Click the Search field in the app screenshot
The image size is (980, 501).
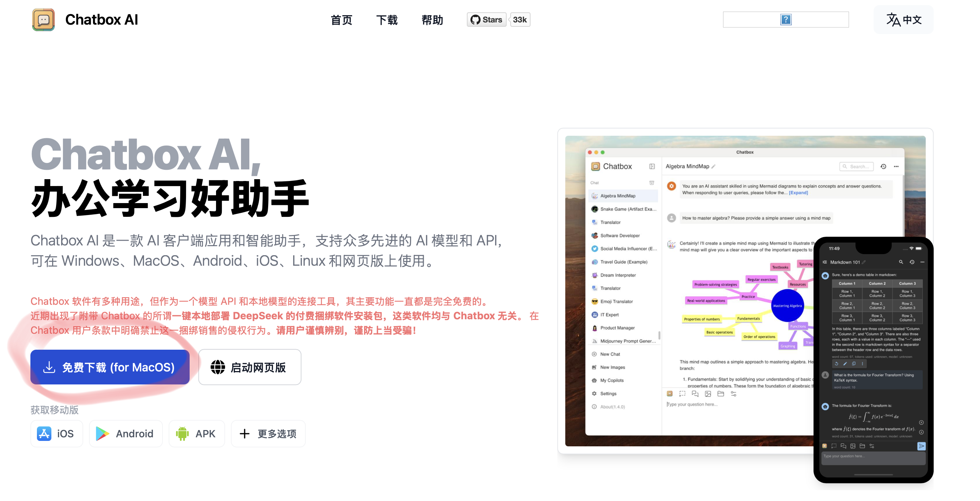856,166
